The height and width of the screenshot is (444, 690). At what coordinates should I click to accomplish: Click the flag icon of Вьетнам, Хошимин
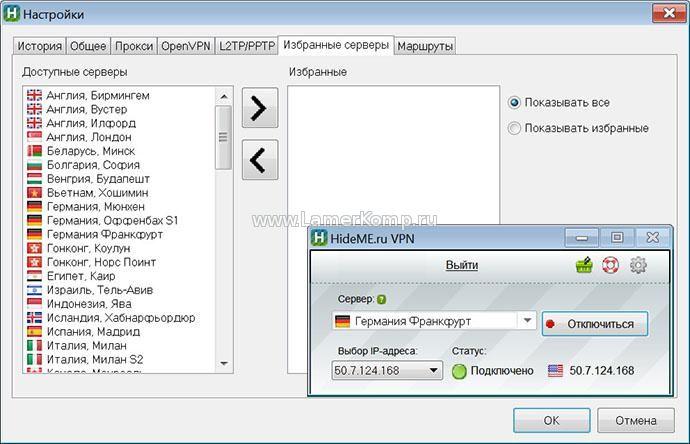click(34, 192)
